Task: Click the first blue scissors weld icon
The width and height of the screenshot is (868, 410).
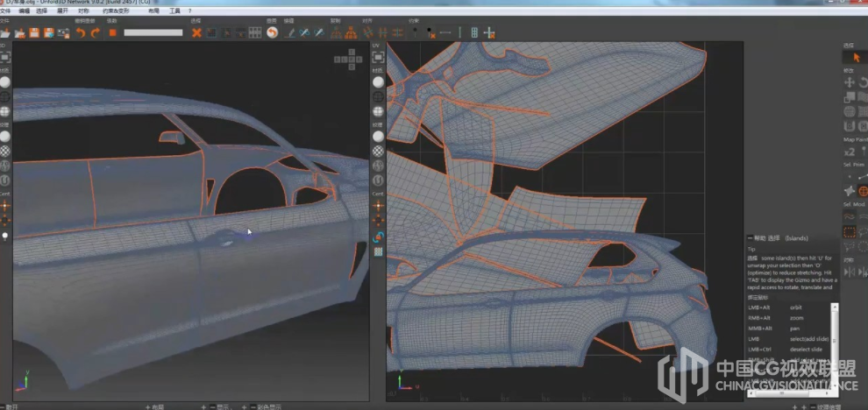Action: click(x=304, y=33)
